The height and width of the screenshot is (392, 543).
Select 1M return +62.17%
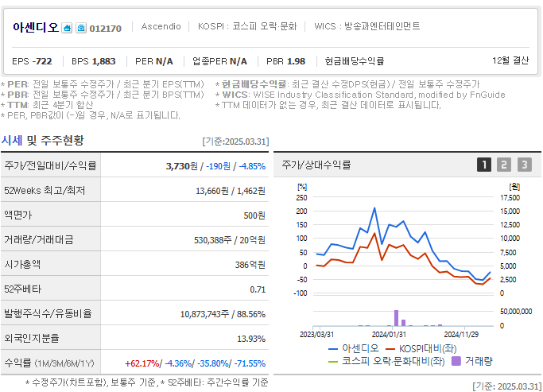click(142, 363)
